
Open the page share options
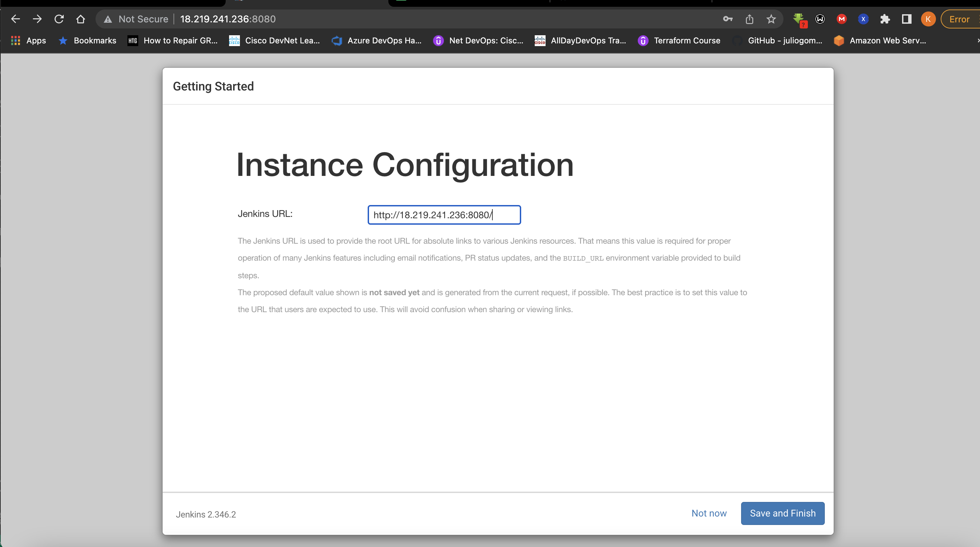pyautogui.click(x=750, y=19)
